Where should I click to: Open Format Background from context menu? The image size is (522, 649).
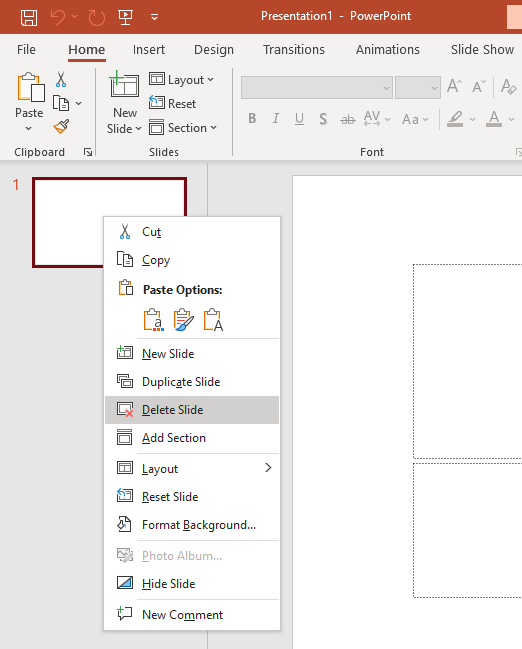point(192,525)
